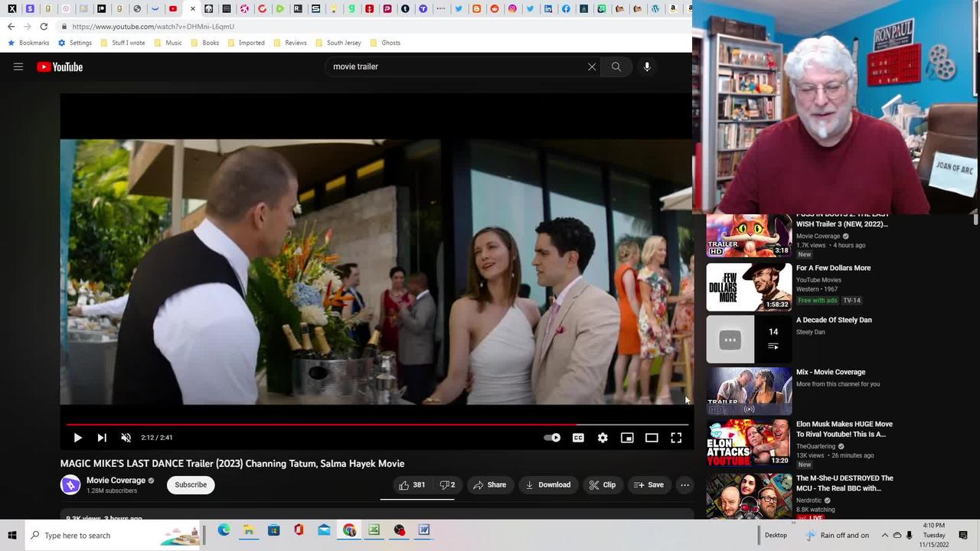Viewport: 980px width, 551px height.
Task: Open the Mail app on taskbar
Action: [x=324, y=530]
